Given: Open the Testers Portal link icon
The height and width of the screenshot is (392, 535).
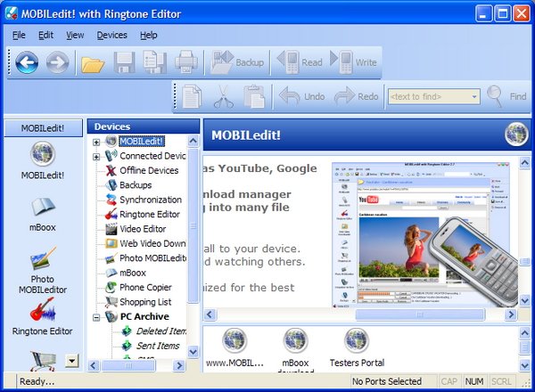Looking at the screenshot, I should coord(357,340).
